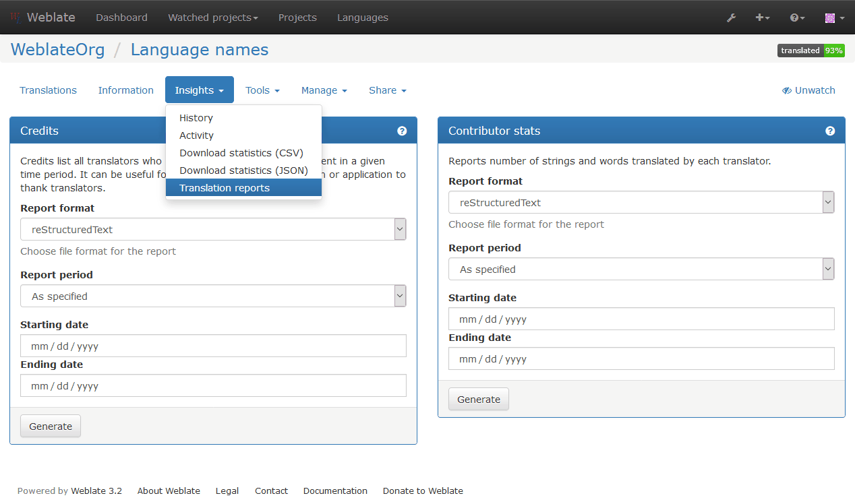This screenshot has width=855, height=504.
Task: Open the Documentation footer link
Action: pyautogui.click(x=335, y=491)
